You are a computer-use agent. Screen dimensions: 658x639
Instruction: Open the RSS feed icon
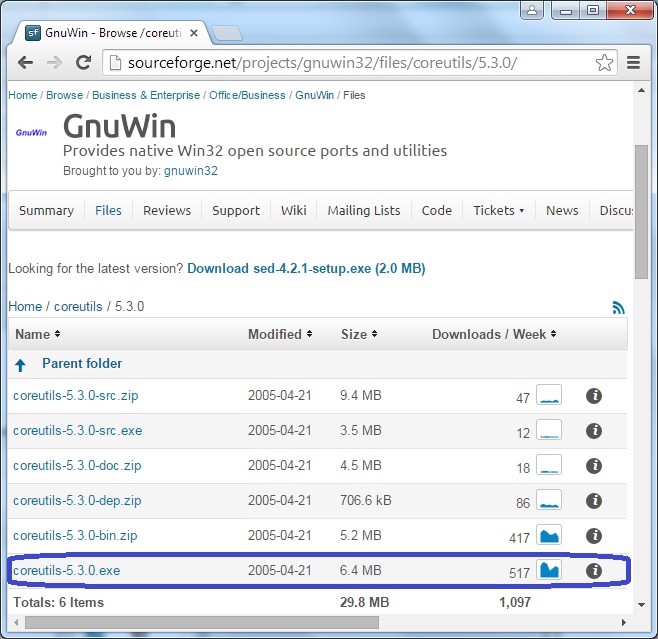618,308
